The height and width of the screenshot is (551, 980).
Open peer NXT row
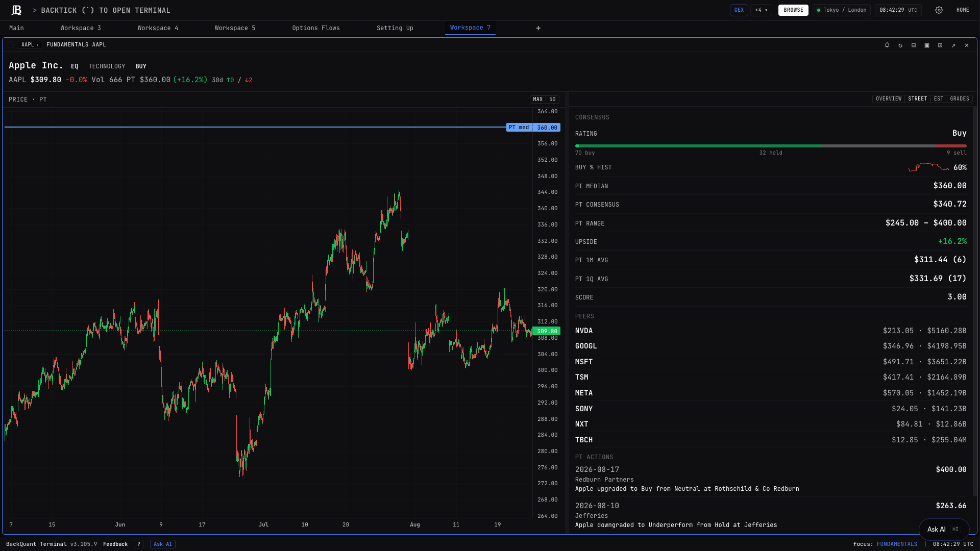(771, 424)
